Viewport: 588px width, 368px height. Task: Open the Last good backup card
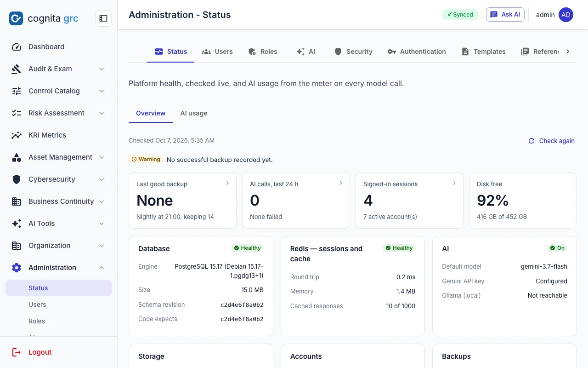[182, 200]
